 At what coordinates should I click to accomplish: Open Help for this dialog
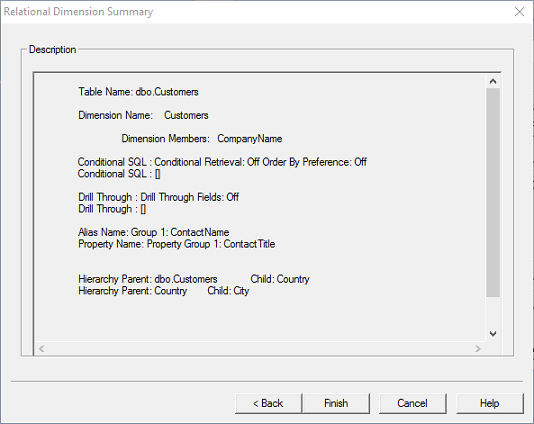pos(489,404)
